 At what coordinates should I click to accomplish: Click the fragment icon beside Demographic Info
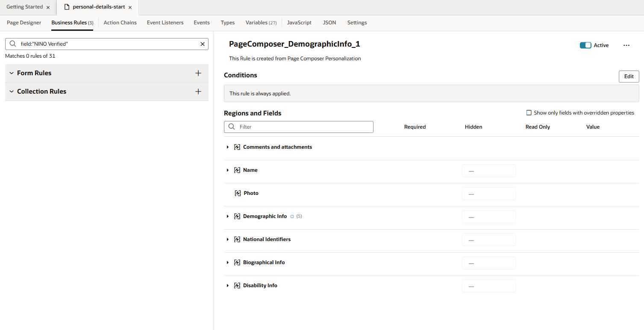point(237,216)
